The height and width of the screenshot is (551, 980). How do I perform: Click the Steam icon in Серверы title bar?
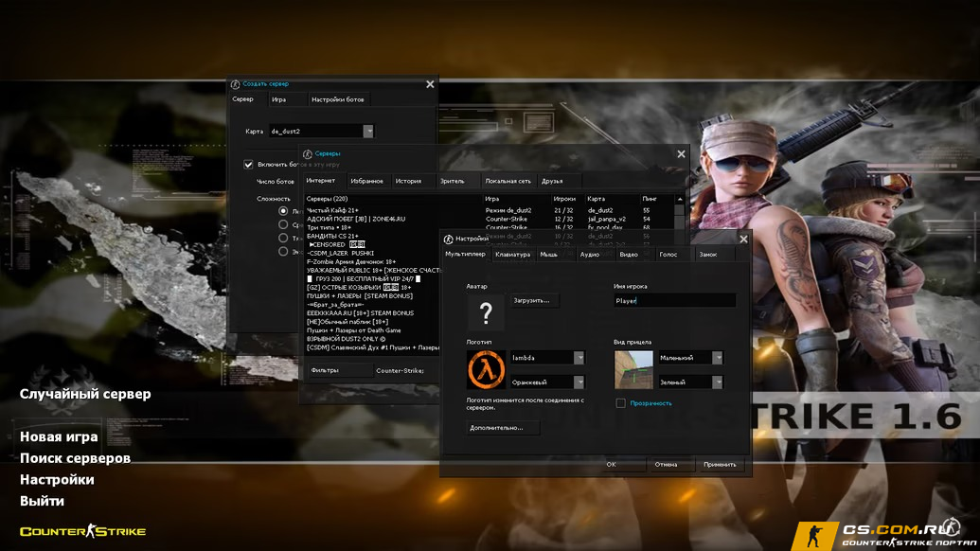tap(307, 153)
